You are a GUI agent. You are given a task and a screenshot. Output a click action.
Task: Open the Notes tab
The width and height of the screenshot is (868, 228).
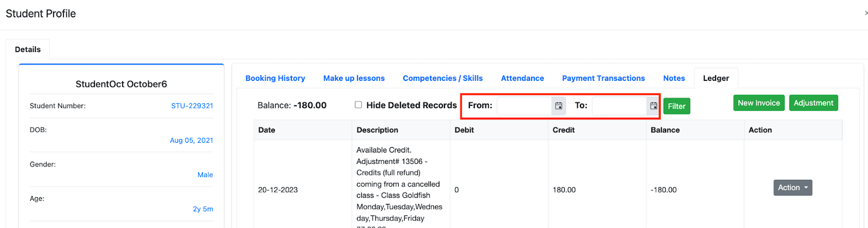[x=674, y=78]
